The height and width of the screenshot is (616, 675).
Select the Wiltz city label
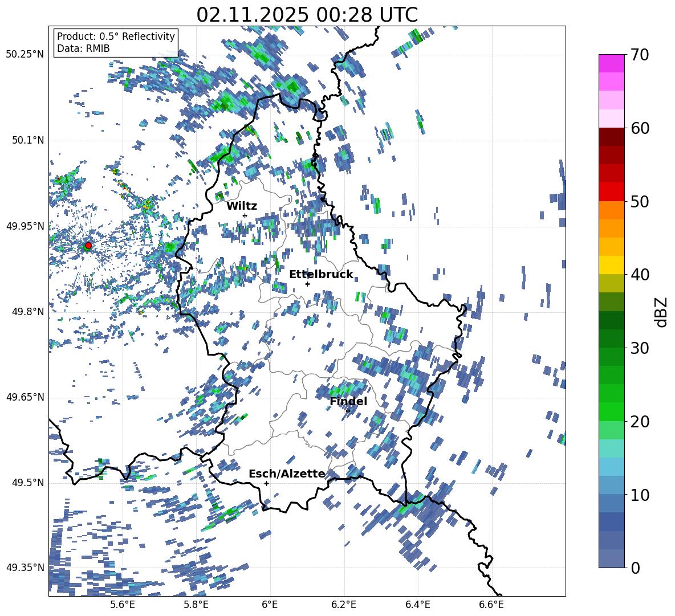(x=242, y=206)
